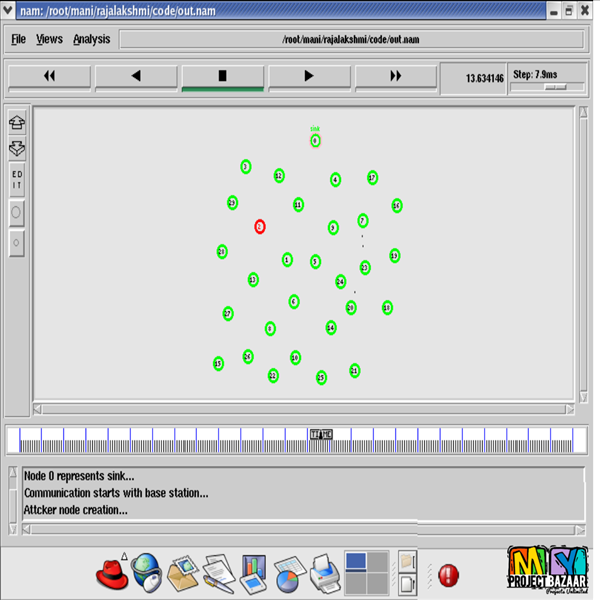The height and width of the screenshot is (600, 600).
Task: Open the Views menu
Action: tap(49, 39)
